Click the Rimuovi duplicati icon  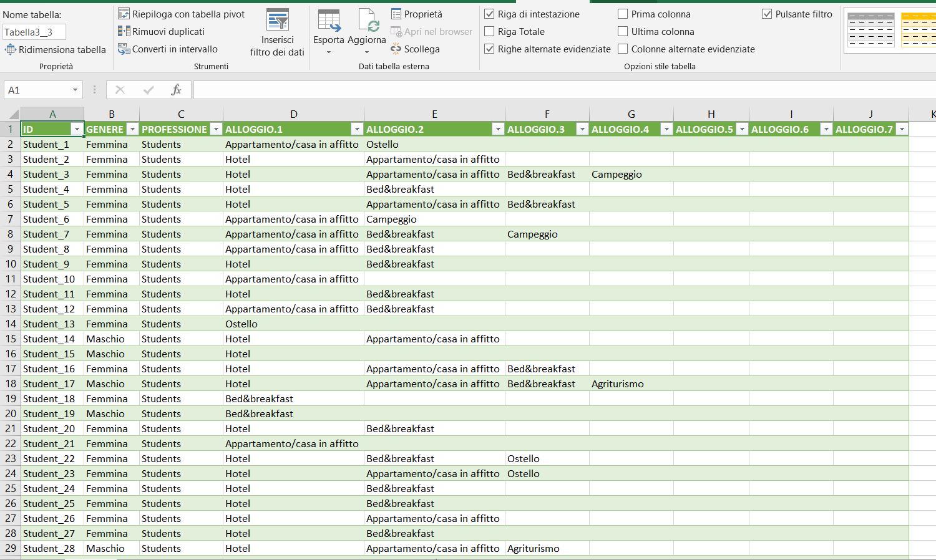(124, 31)
